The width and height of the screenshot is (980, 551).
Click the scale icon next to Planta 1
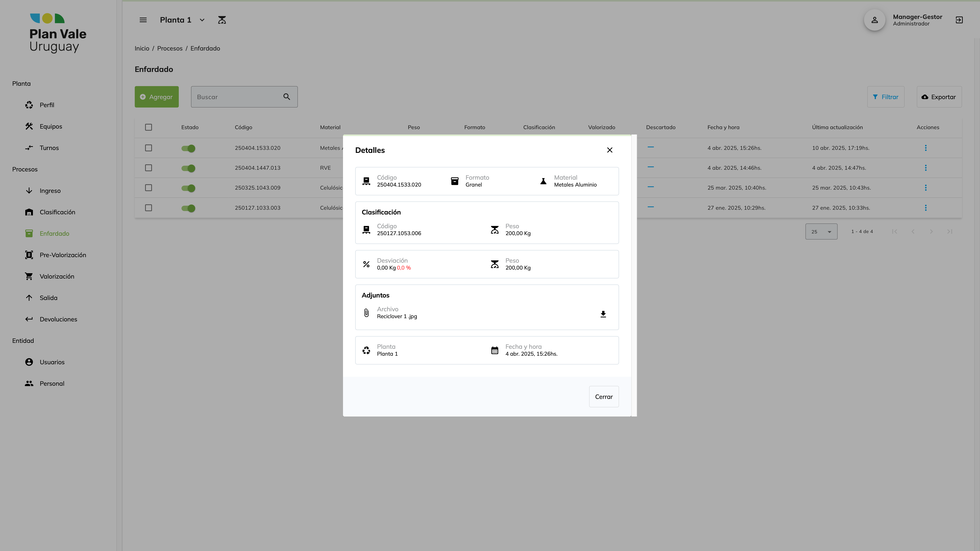pos(222,20)
